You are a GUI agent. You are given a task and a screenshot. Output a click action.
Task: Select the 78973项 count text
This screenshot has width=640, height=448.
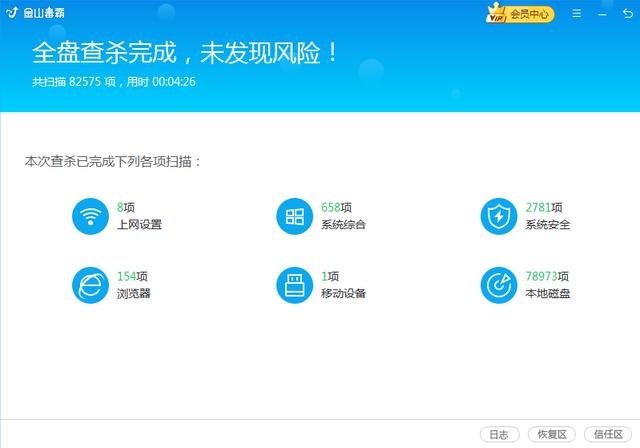tap(547, 276)
